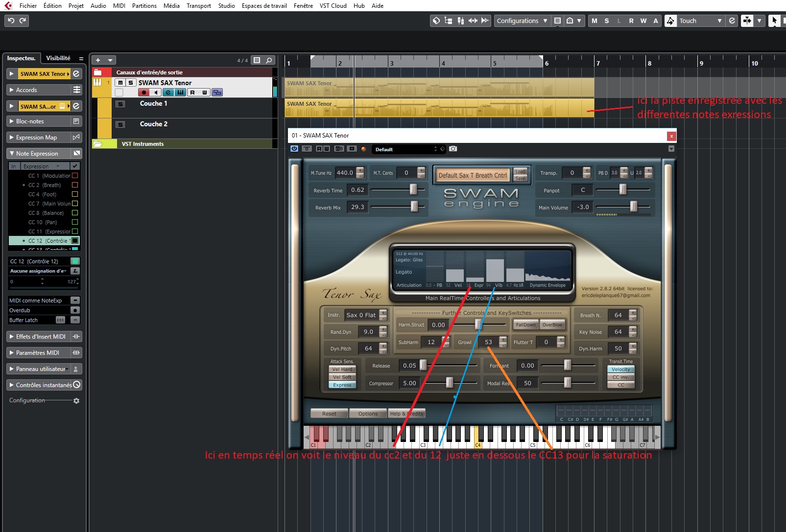Open the Note Expression editor icon in inspector
Image resolution: width=786 pixels, height=532 pixels.
[75, 153]
